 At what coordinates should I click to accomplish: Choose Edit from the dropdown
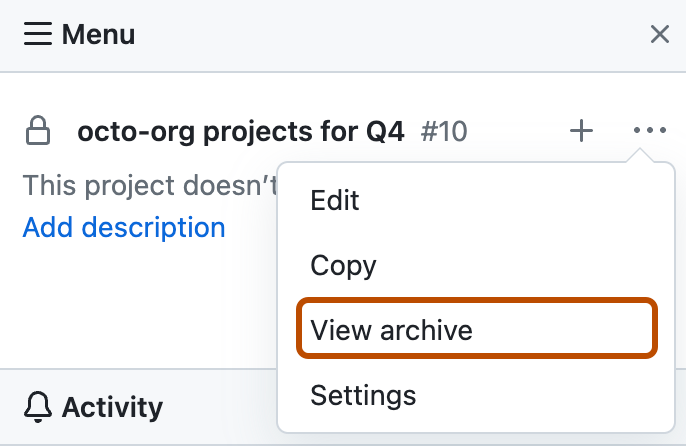coord(335,200)
